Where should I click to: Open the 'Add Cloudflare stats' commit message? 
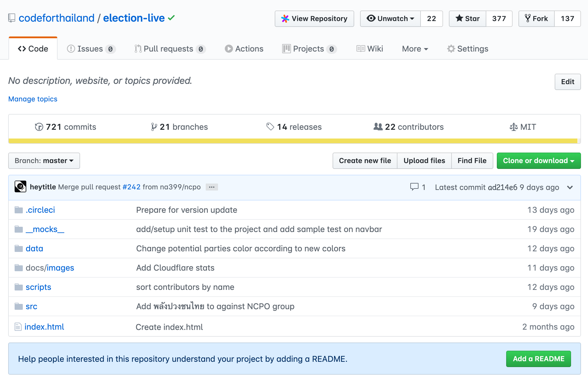click(175, 268)
